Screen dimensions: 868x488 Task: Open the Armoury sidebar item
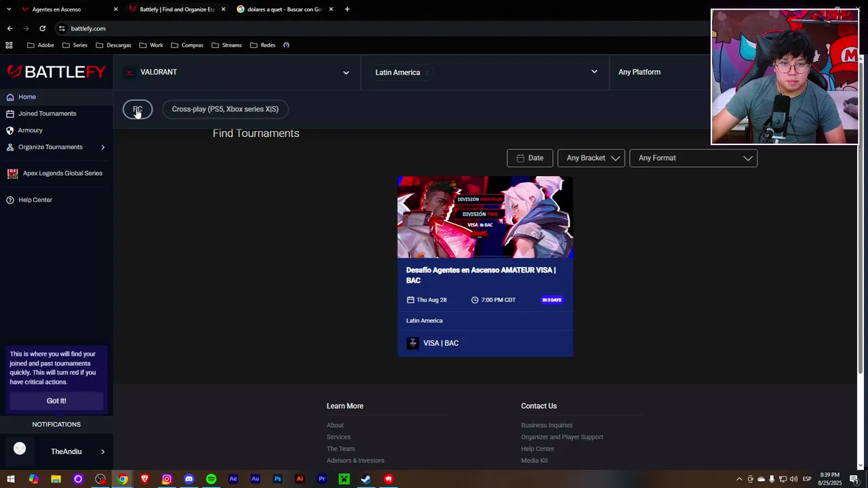[56, 130]
